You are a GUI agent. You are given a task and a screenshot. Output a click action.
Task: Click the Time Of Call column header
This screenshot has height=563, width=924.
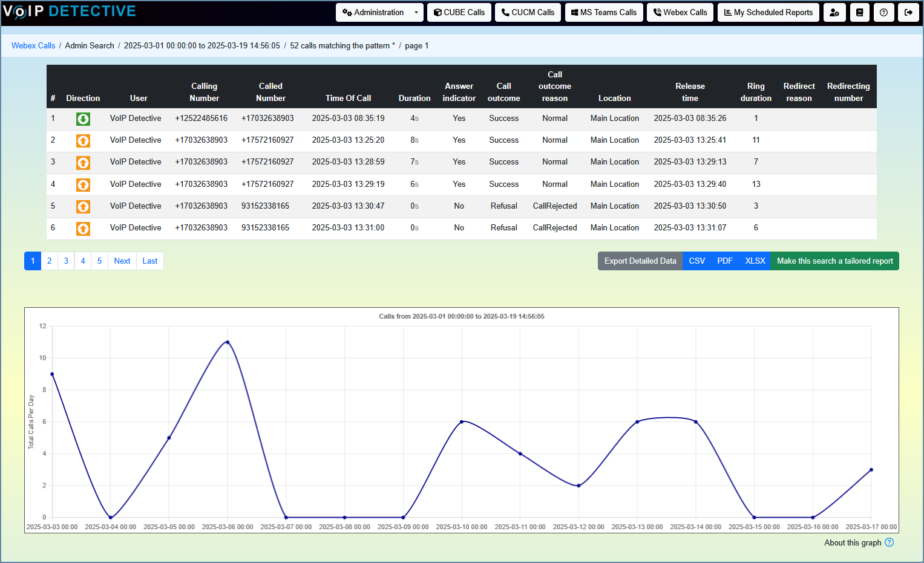pos(349,98)
